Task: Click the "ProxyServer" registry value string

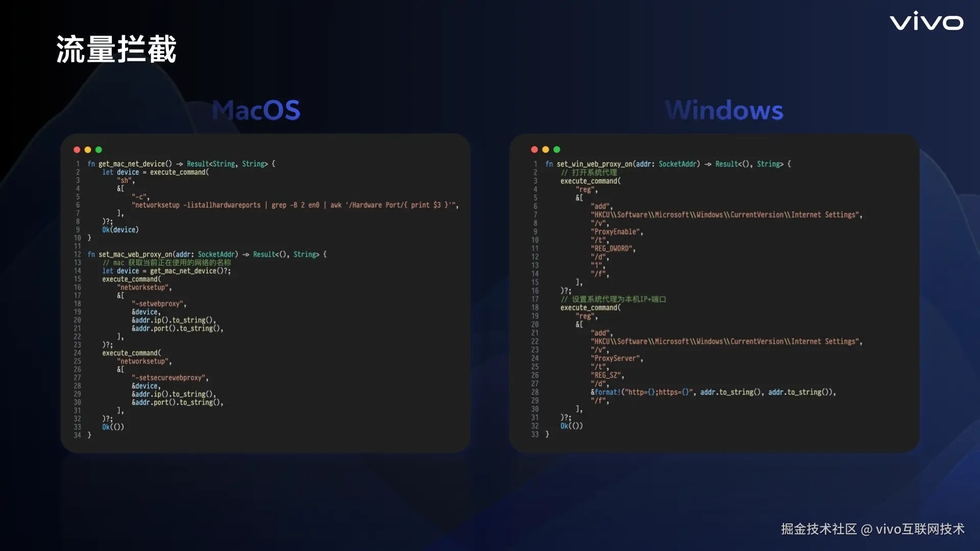Action: click(x=616, y=358)
